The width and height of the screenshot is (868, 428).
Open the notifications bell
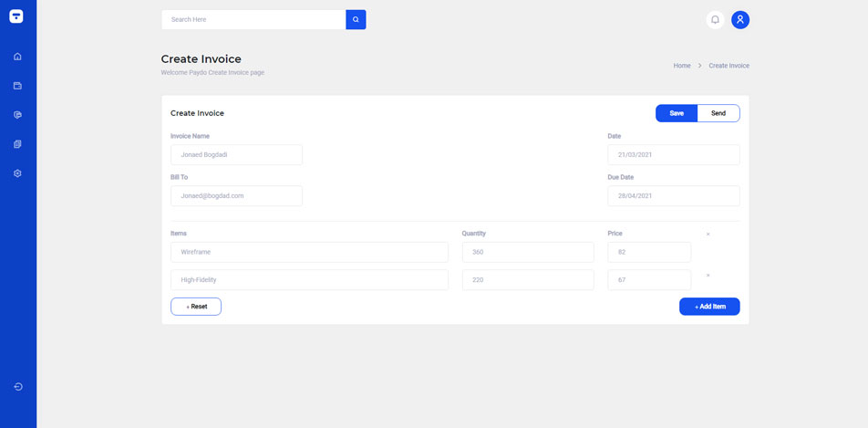(715, 19)
